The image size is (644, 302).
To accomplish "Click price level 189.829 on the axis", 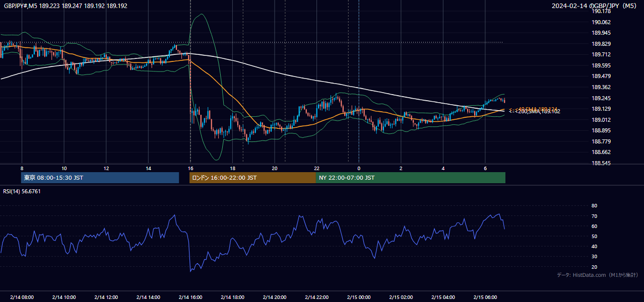I will point(601,44).
